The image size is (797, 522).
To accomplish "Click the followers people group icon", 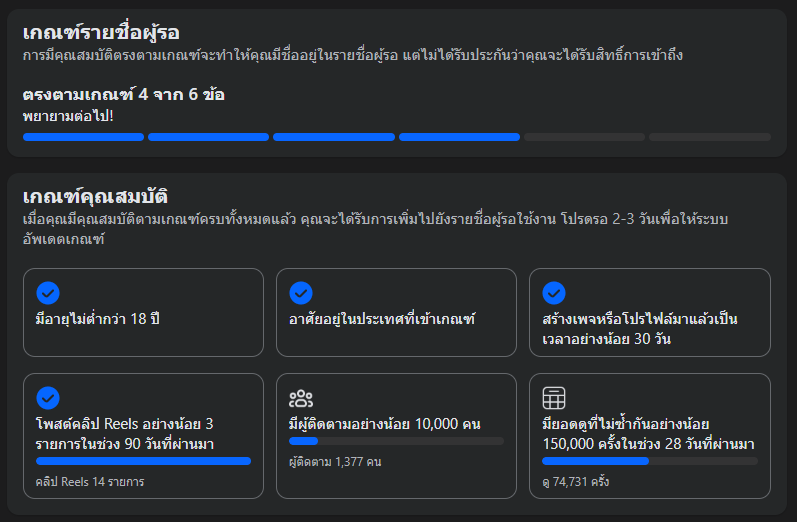I will click(x=301, y=398).
